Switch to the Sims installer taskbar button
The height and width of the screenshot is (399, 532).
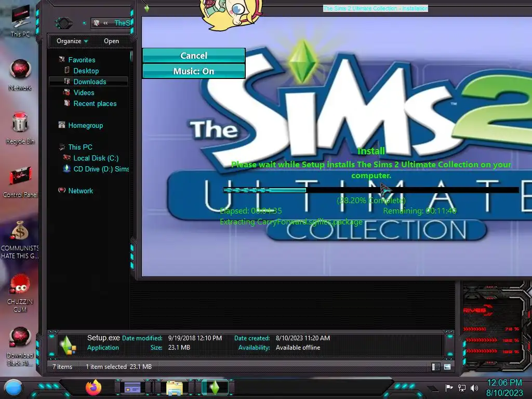[x=215, y=387]
